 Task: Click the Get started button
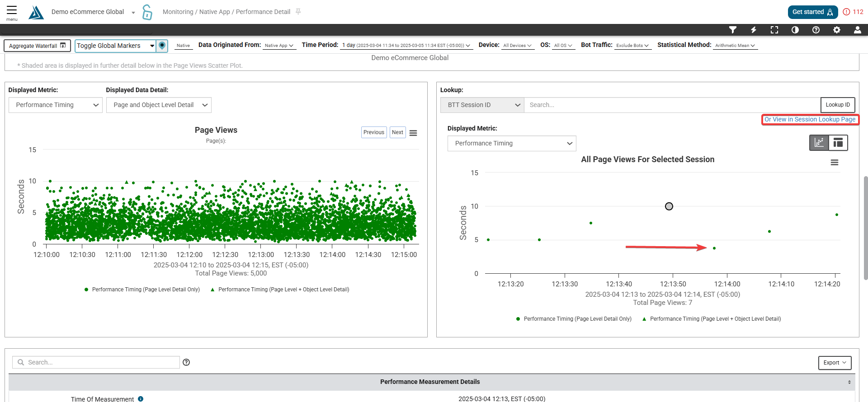point(812,12)
